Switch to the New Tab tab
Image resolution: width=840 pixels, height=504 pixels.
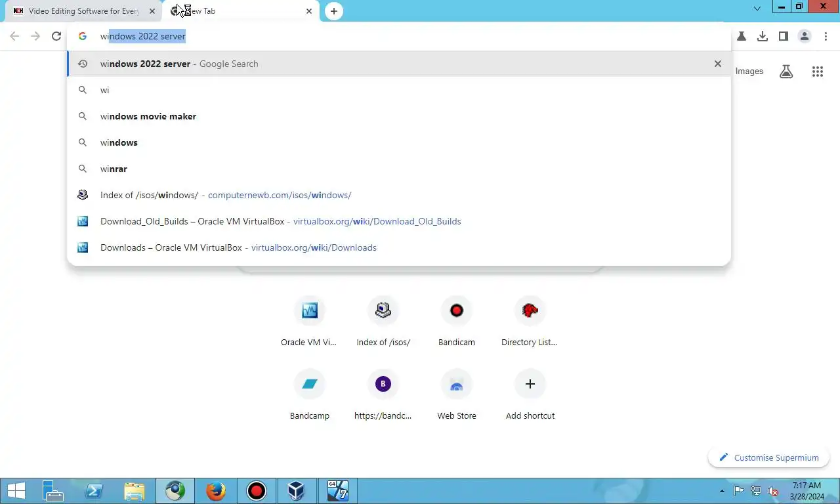(x=241, y=11)
